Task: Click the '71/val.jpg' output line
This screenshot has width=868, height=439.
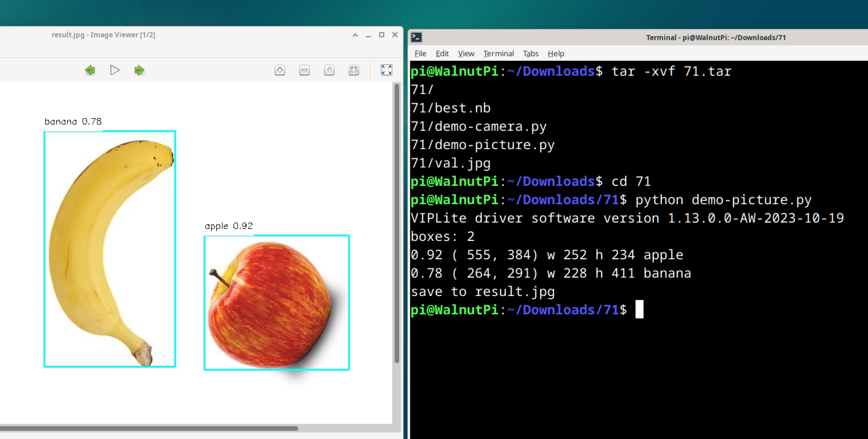Action: pos(450,163)
